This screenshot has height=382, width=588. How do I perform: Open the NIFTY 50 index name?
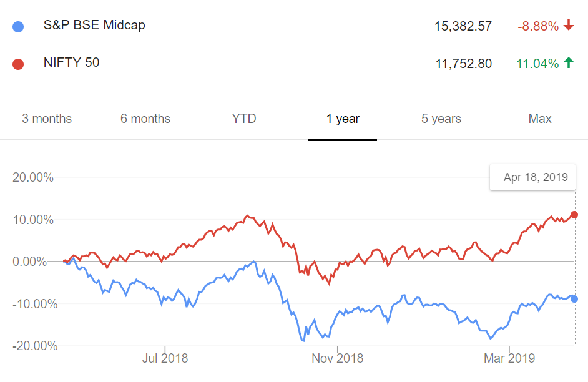point(71,62)
